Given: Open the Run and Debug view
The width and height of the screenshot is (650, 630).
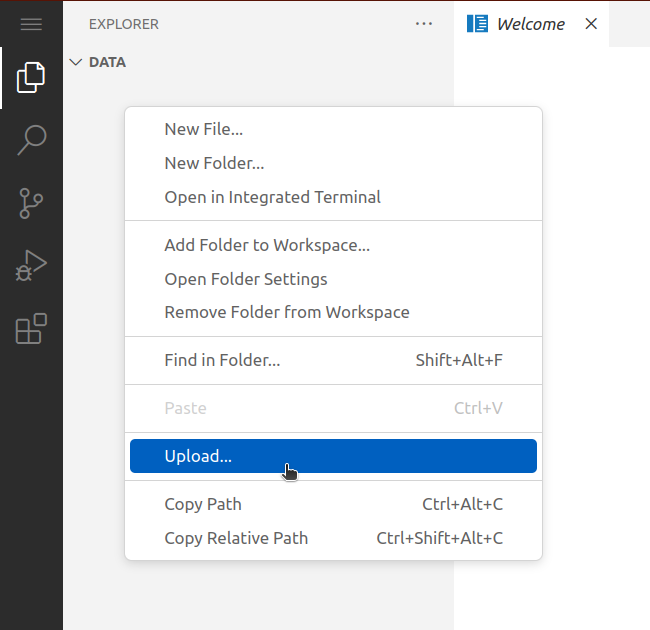Looking at the screenshot, I should (31, 266).
